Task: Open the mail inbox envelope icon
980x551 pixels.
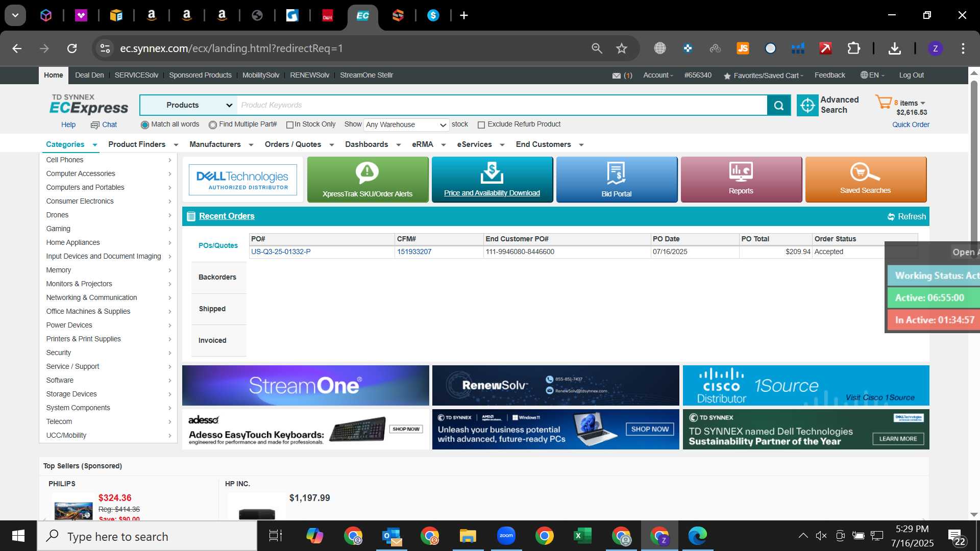Action: click(617, 76)
